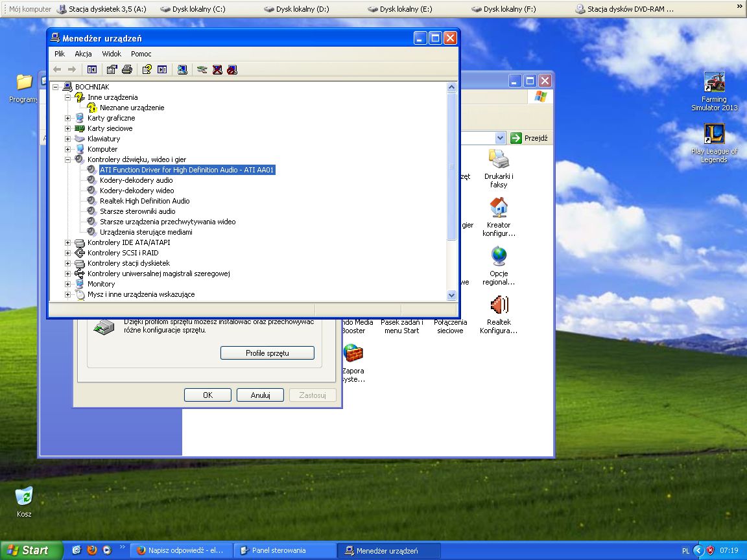Open Dysk lokalny (D:) from top toolbar
This screenshot has width=747, height=560.
pos(297,8)
